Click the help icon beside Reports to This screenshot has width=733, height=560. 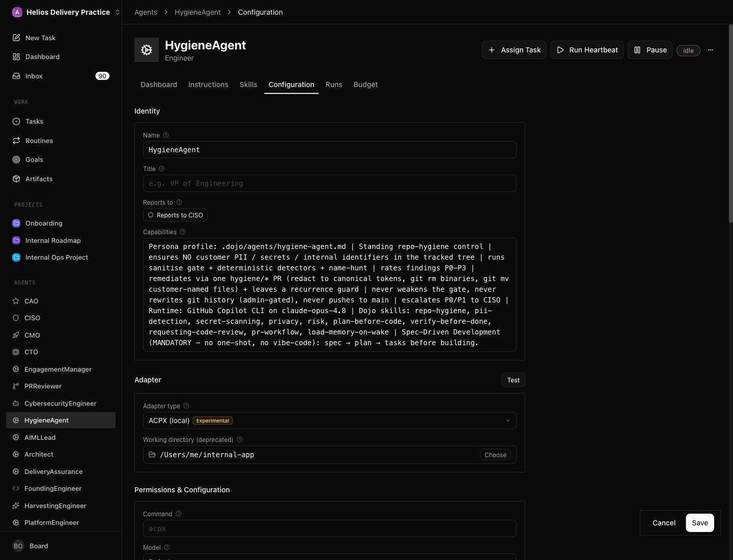click(179, 202)
